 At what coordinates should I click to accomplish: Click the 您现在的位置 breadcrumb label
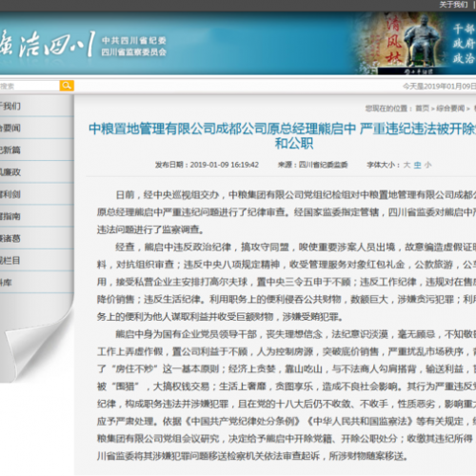coord(388,109)
